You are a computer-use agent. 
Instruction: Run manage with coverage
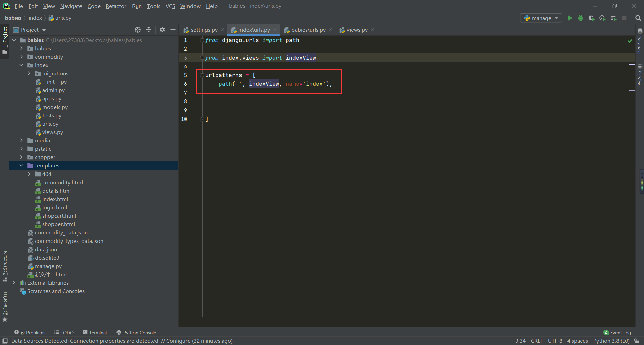click(591, 18)
